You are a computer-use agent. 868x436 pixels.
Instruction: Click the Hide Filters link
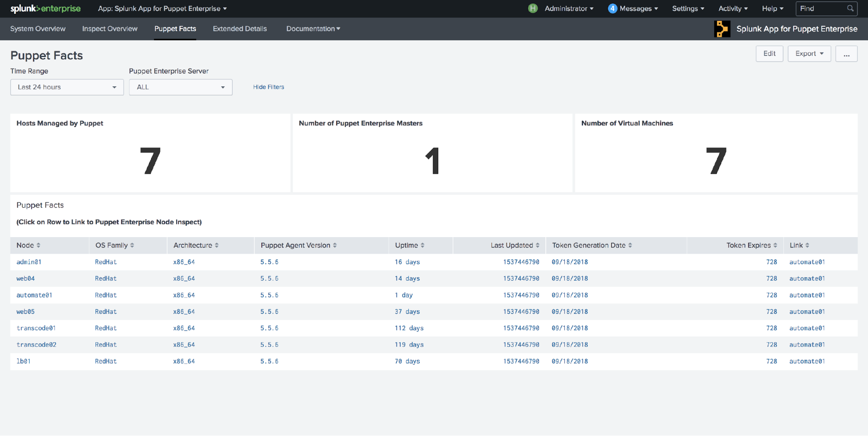click(269, 87)
